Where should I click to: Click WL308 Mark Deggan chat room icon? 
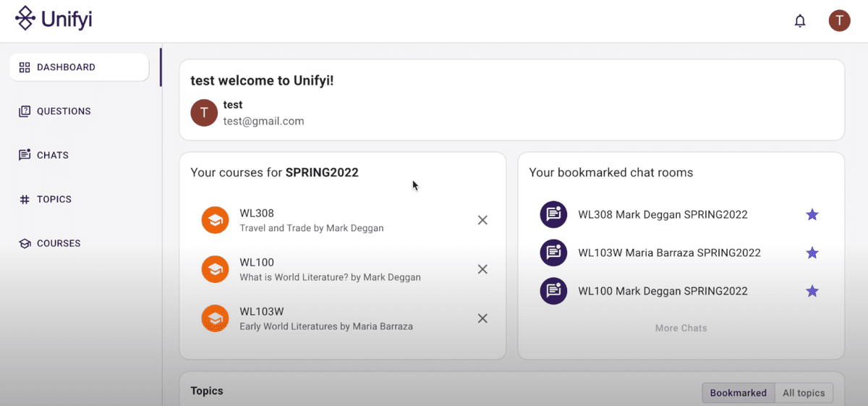553,214
